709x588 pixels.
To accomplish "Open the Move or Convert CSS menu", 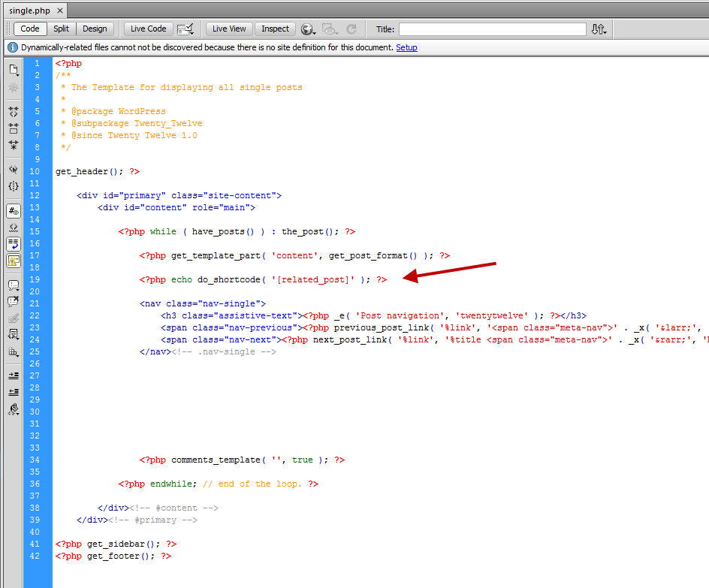I will [x=14, y=351].
